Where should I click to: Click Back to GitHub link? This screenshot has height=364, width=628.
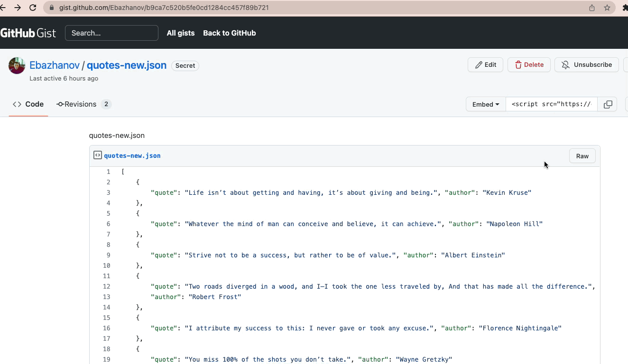pos(230,33)
